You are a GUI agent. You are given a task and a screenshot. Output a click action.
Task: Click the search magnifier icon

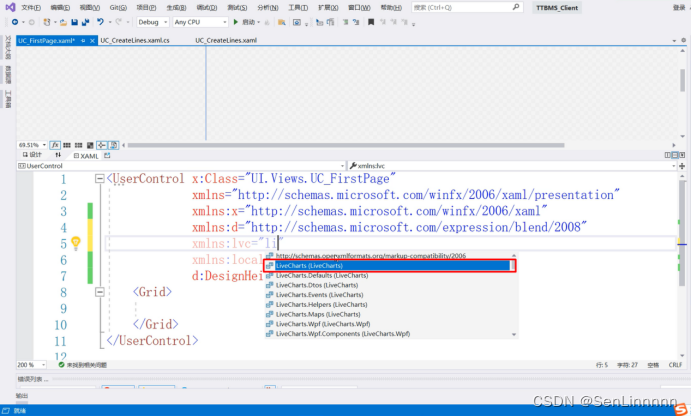click(515, 7)
